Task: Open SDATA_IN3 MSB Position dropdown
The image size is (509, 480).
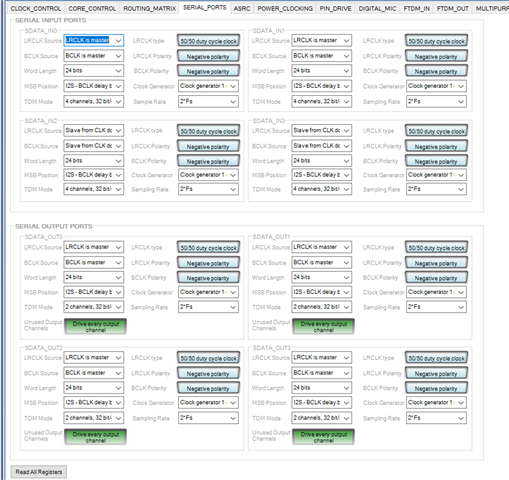Action: tap(322, 175)
